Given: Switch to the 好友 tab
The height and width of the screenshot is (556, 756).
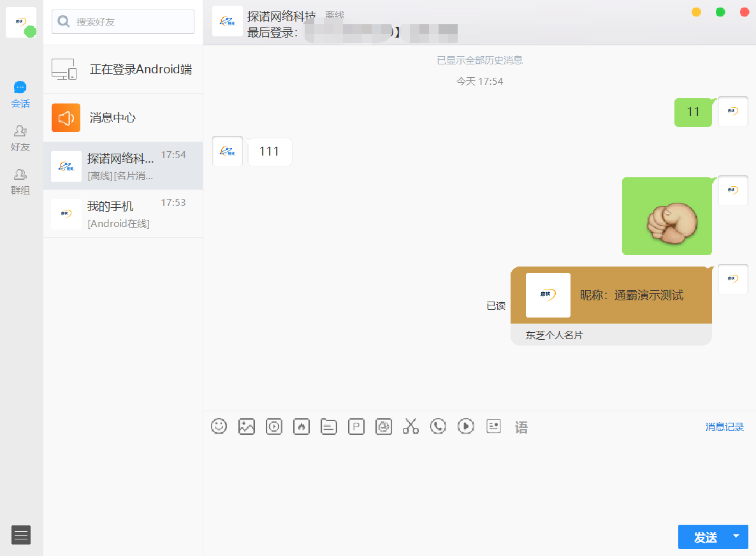Looking at the screenshot, I should click(x=20, y=137).
